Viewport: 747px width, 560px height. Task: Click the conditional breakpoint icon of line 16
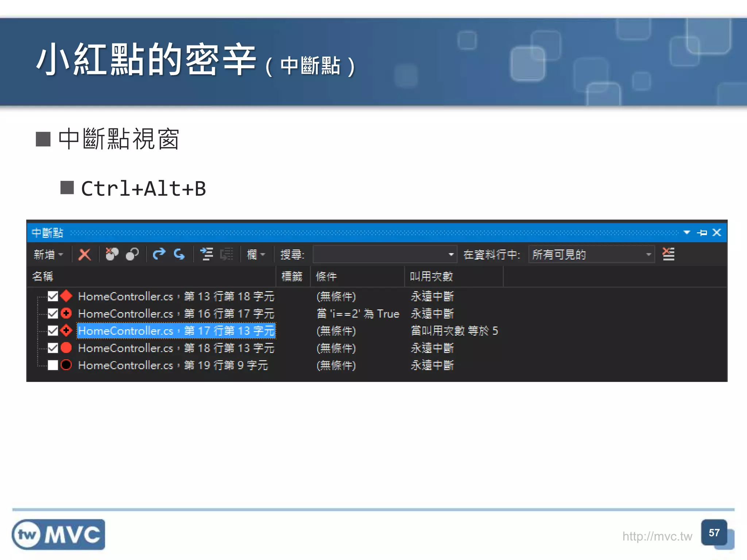point(66,313)
